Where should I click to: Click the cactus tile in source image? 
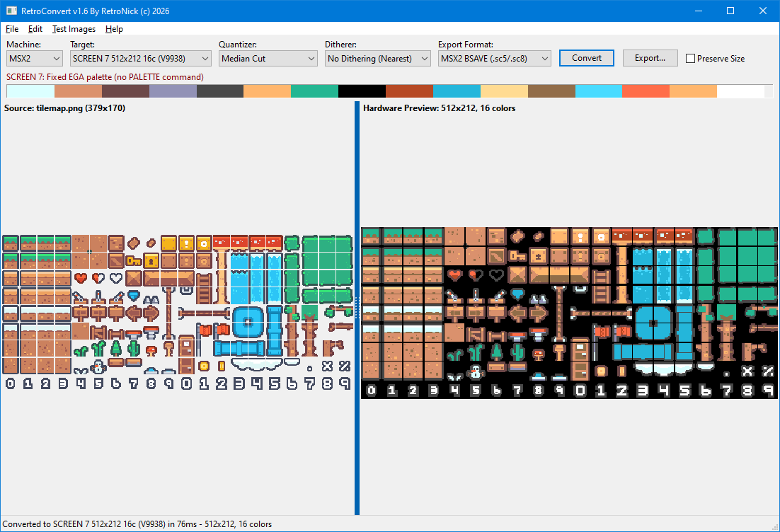click(x=133, y=348)
